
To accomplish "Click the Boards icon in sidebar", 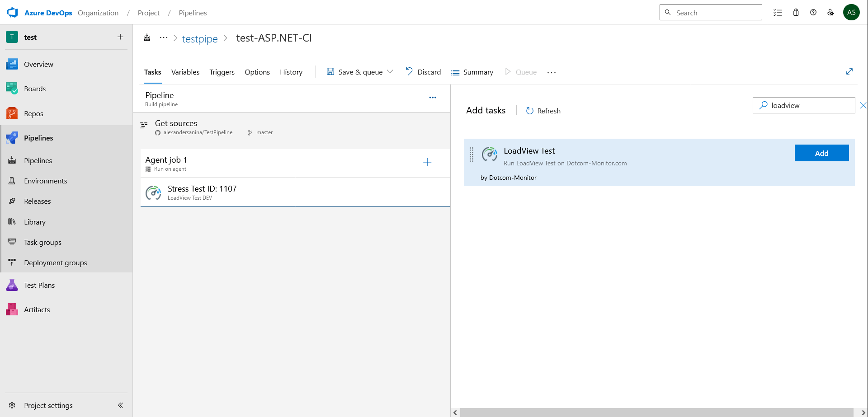I will [x=12, y=89].
